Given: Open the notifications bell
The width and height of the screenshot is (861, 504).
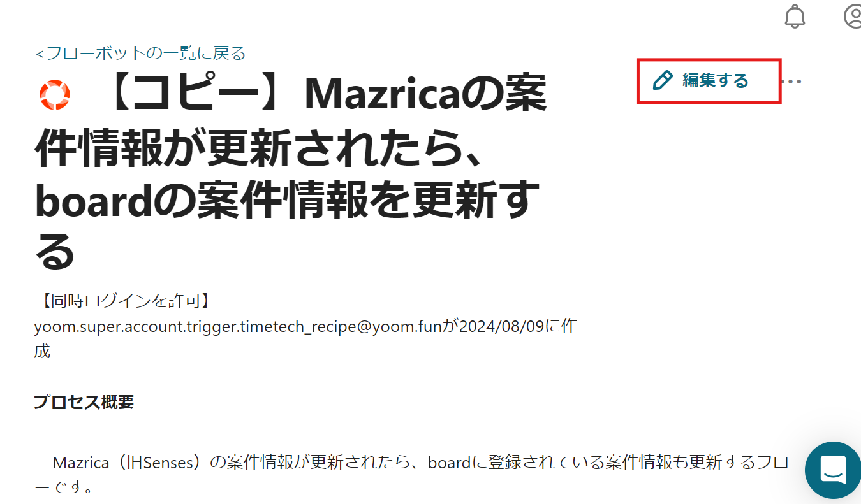Looking at the screenshot, I should tap(795, 16).
